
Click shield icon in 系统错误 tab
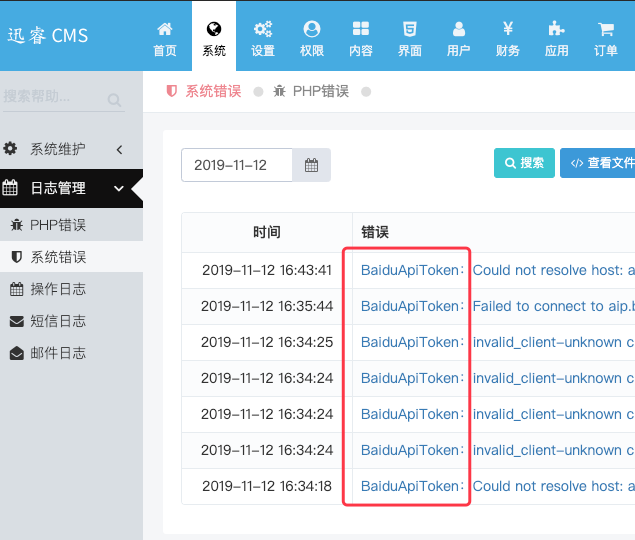pyautogui.click(x=172, y=91)
